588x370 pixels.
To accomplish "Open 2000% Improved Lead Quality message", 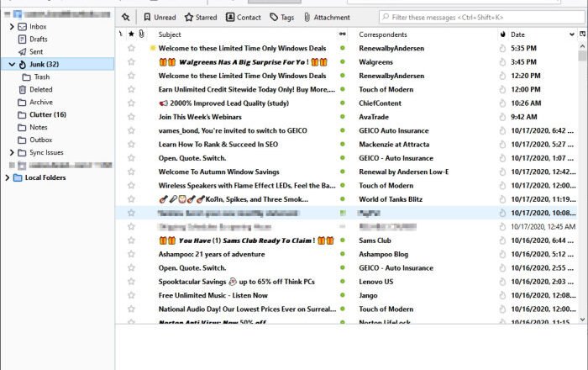I will [224, 103].
